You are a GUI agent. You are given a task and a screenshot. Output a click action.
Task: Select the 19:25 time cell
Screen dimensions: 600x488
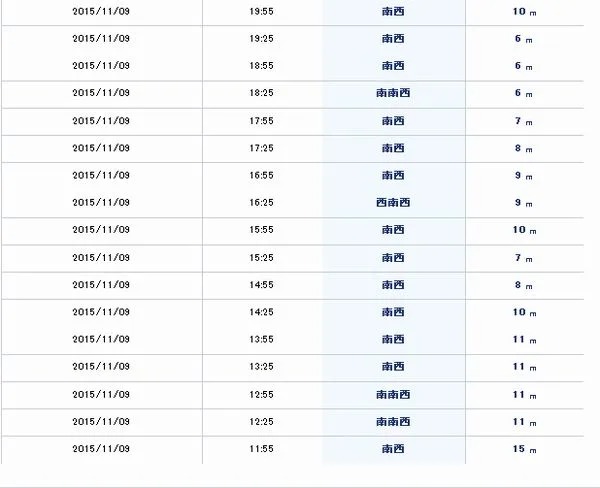click(261, 39)
